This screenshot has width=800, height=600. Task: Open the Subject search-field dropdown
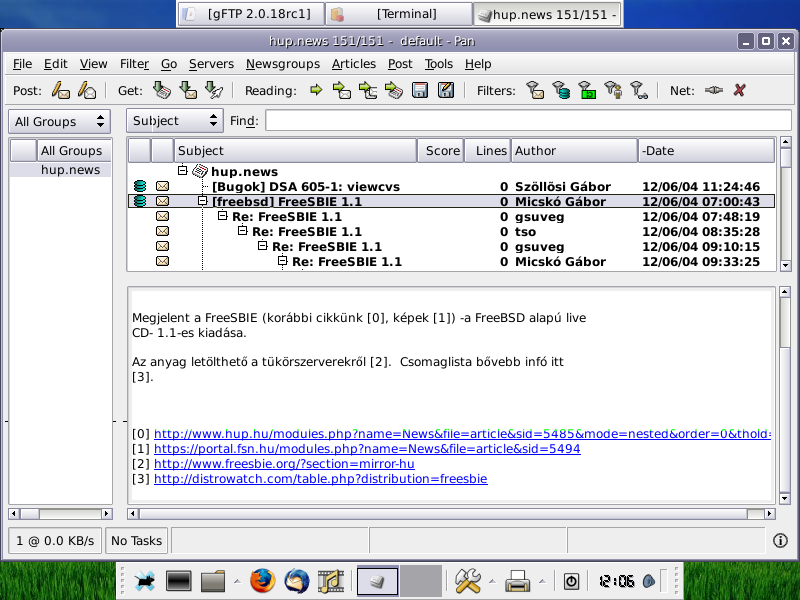click(x=174, y=121)
